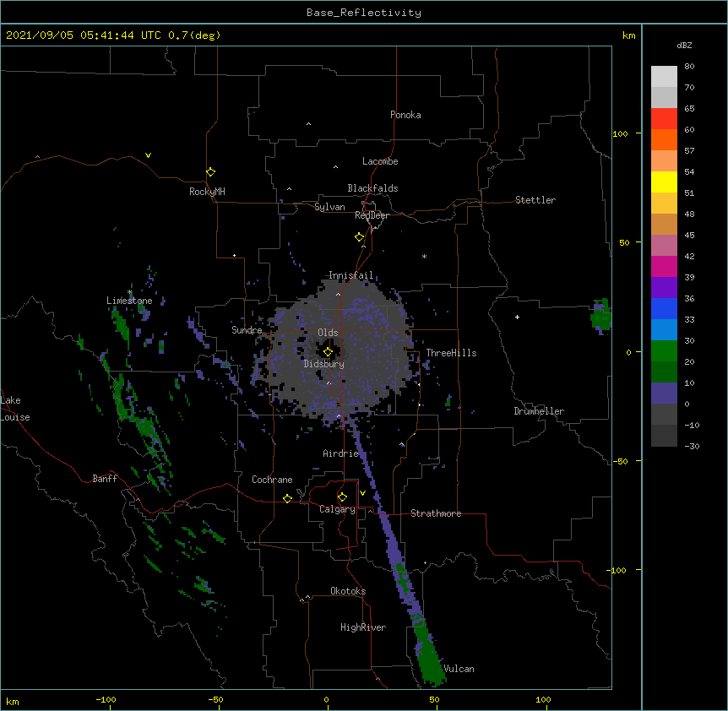Pick the slate violet 0-10 dBZ swatch
Viewport: 728px width, 711px height.
[664, 393]
